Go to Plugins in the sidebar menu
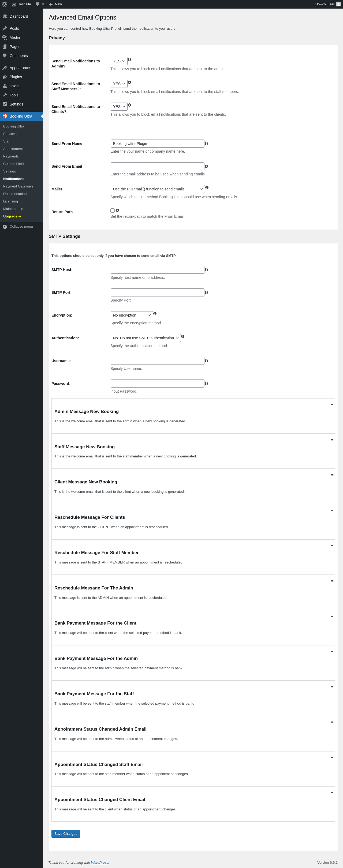The width and height of the screenshot is (343, 868). (16, 77)
